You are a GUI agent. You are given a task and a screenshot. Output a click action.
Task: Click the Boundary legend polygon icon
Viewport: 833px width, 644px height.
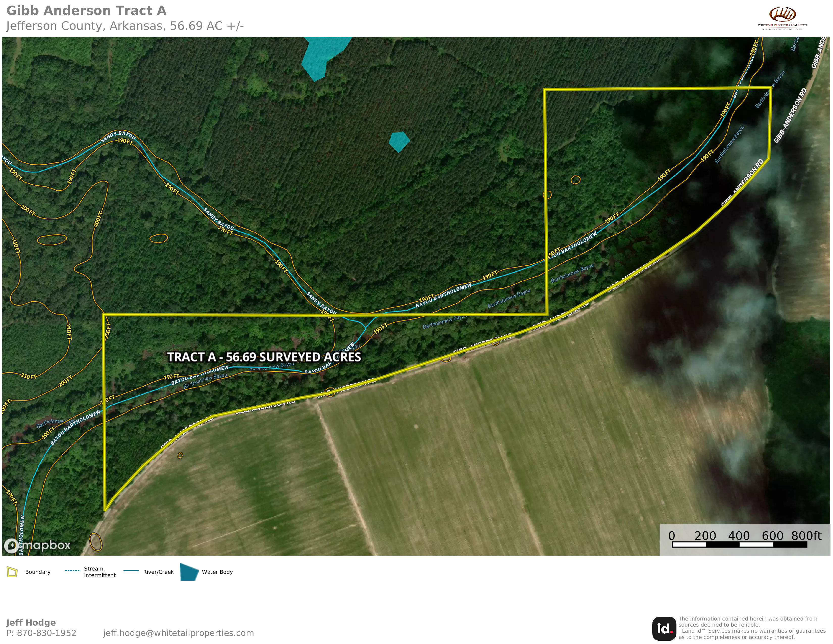(12, 572)
